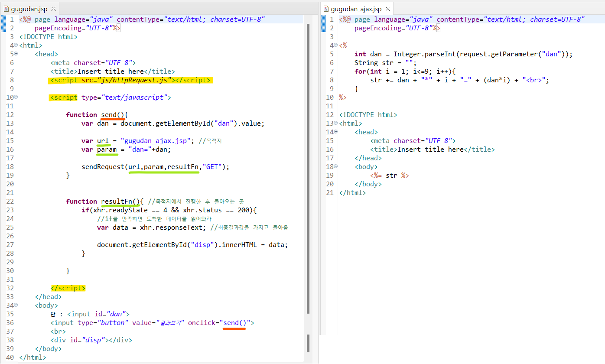Collapse the <% scriptlet fold at line 4 in gugudan_ajax.jsp
The width and height of the screenshot is (605, 364).
click(x=336, y=45)
